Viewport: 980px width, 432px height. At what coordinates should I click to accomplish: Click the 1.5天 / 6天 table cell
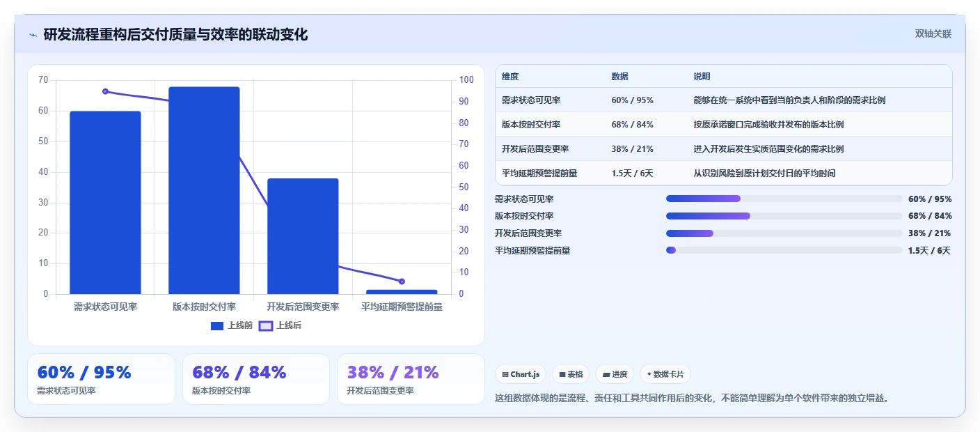click(x=632, y=173)
